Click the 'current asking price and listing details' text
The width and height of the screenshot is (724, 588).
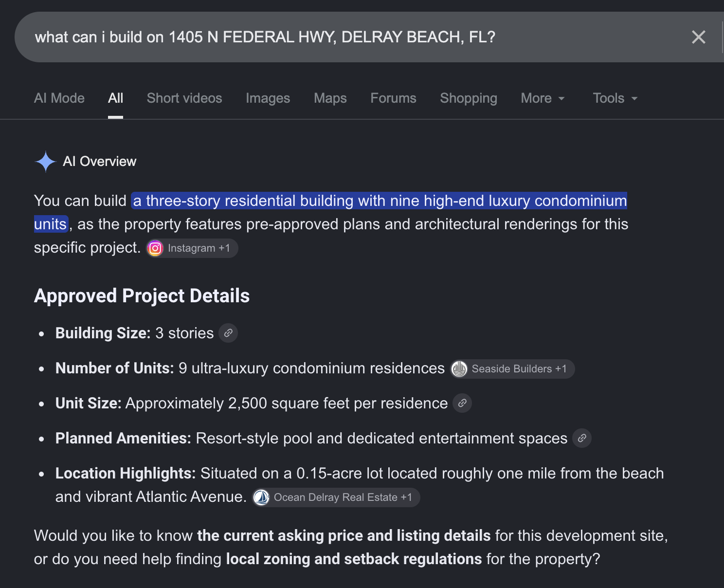344,536
